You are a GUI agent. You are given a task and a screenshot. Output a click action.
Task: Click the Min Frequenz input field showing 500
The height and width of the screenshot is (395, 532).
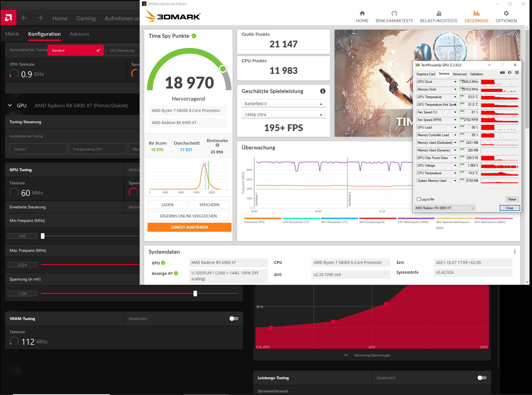click(22, 236)
